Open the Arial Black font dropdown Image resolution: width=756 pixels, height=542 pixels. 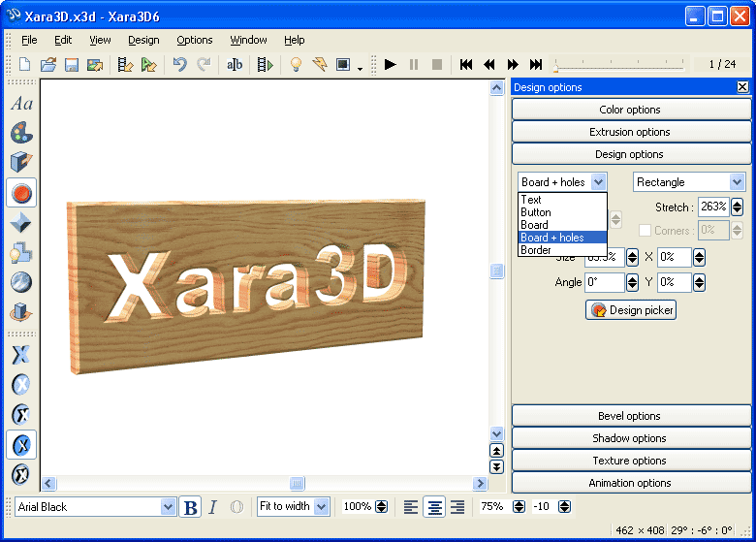point(168,507)
